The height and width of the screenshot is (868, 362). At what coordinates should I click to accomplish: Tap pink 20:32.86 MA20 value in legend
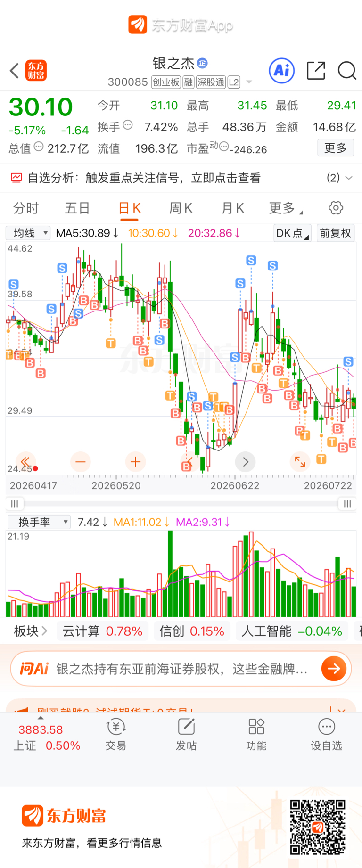[x=214, y=233]
